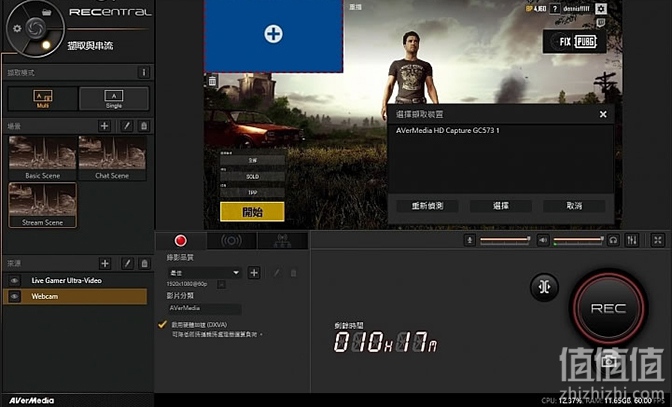Image resolution: width=672 pixels, height=407 pixels.
Task: Click the AVerMedia video category field
Action: tap(204, 308)
